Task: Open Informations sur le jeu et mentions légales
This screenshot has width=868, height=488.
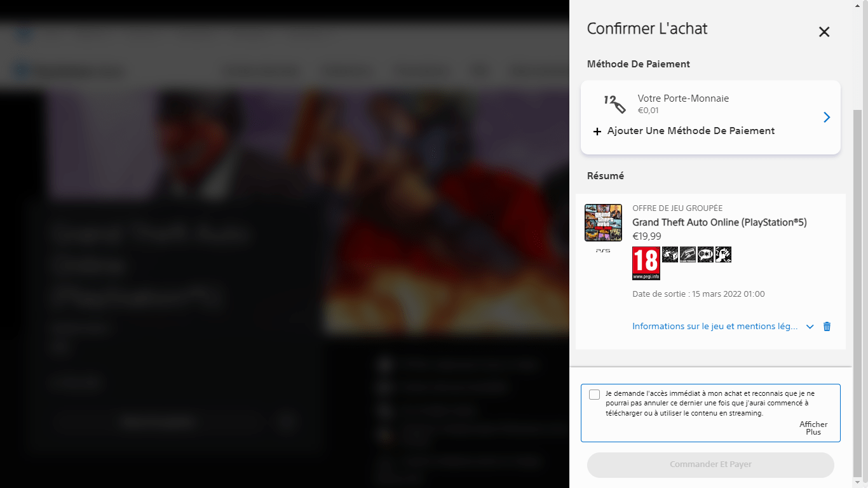Action: [715, 326]
